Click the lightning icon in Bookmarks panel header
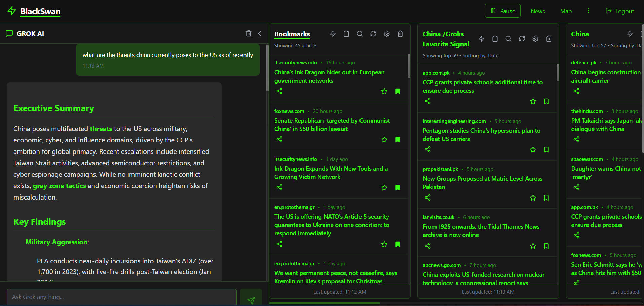This screenshot has width=644, height=306. (333, 34)
